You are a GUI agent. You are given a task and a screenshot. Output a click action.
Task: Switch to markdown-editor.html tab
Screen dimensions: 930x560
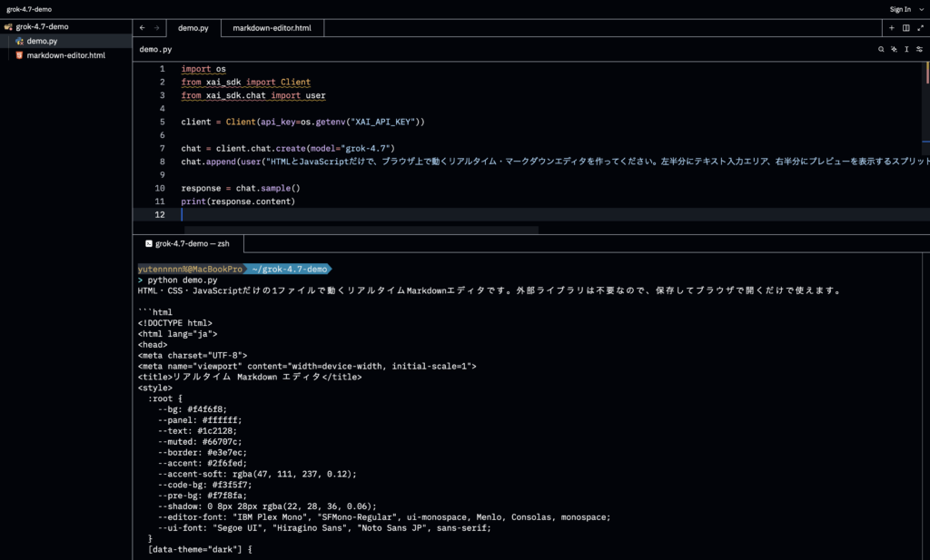pos(272,28)
